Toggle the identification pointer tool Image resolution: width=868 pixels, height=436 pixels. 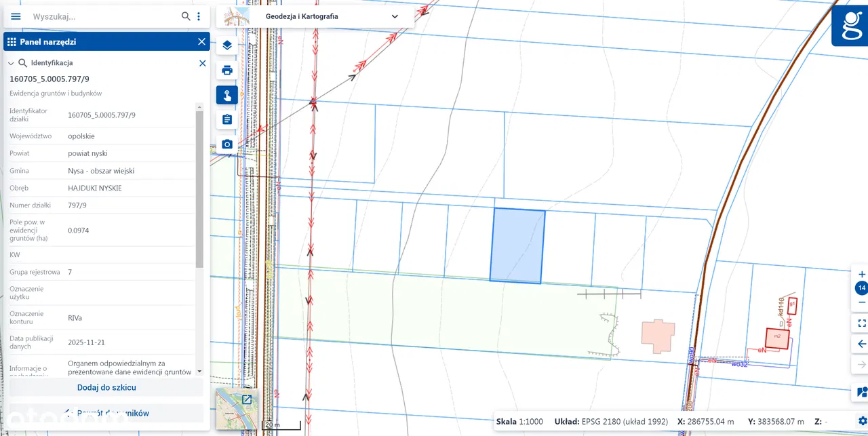[227, 95]
